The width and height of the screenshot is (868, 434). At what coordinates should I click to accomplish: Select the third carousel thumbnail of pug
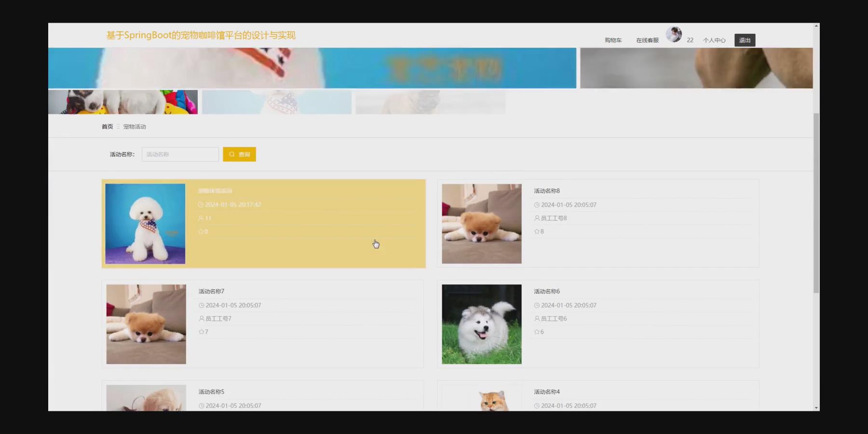coord(431,102)
